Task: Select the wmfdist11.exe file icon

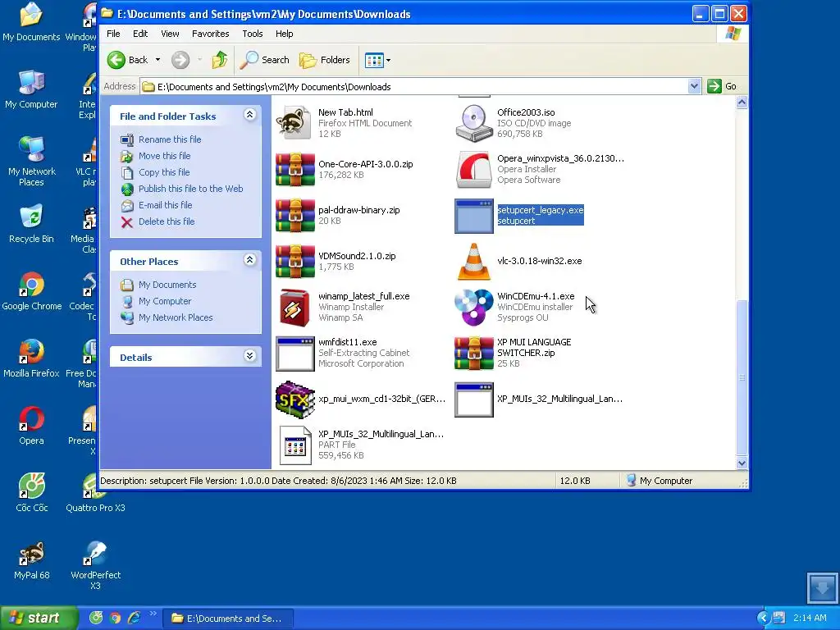Action: 294,354
